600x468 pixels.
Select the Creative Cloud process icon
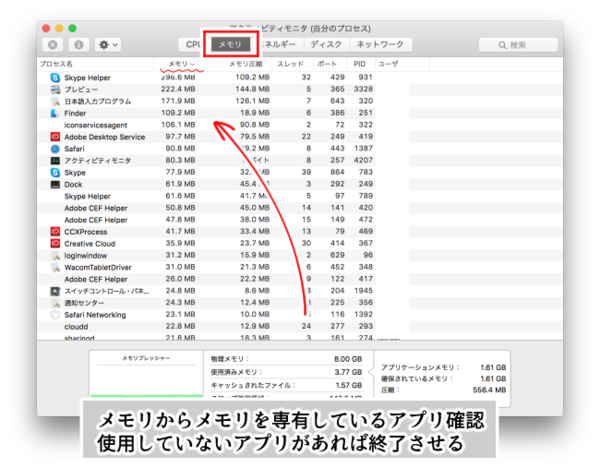point(54,244)
